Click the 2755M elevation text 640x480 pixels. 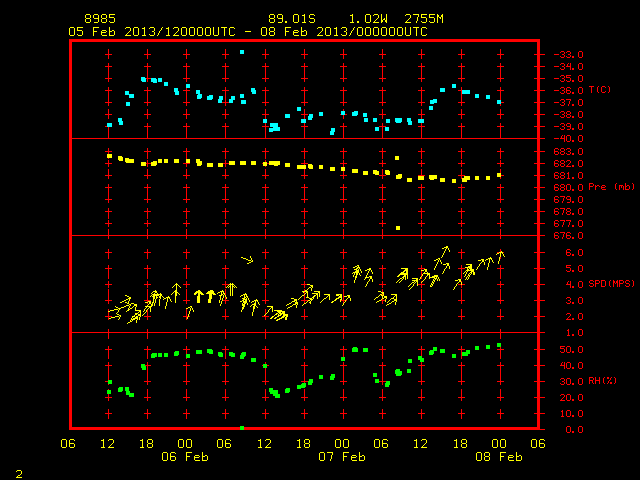(x=424, y=19)
